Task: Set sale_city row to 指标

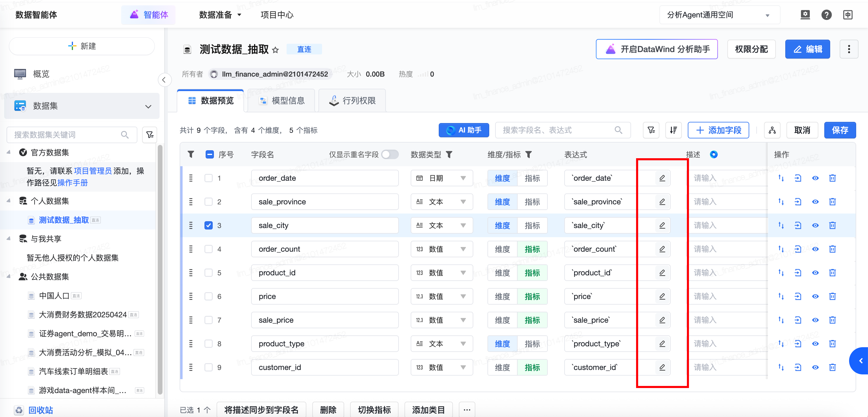Action: (x=532, y=225)
